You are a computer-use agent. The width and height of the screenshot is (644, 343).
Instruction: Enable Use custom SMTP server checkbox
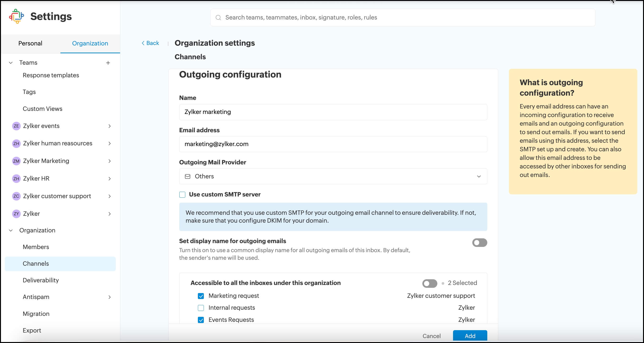[182, 195]
